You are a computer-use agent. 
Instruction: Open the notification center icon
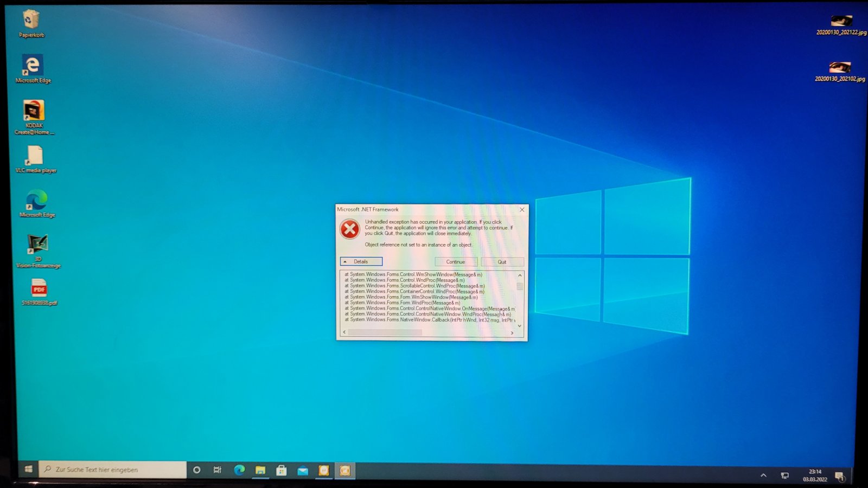tap(840, 477)
